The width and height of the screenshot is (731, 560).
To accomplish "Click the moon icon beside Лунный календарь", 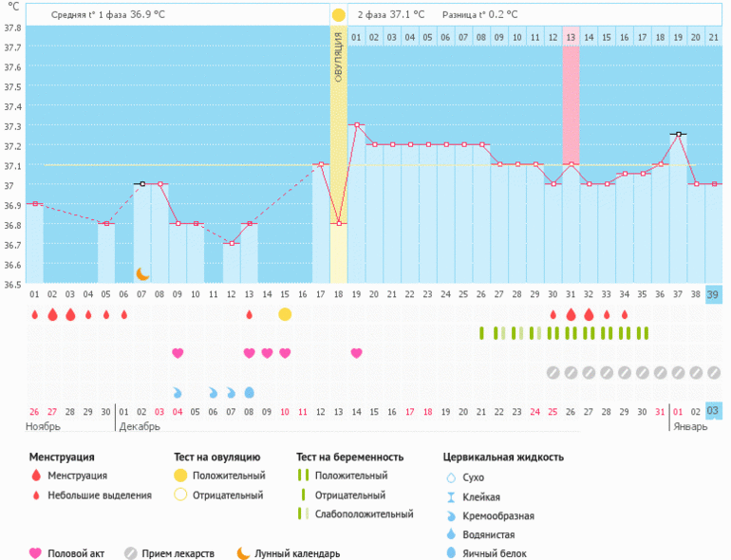I will tap(244, 553).
